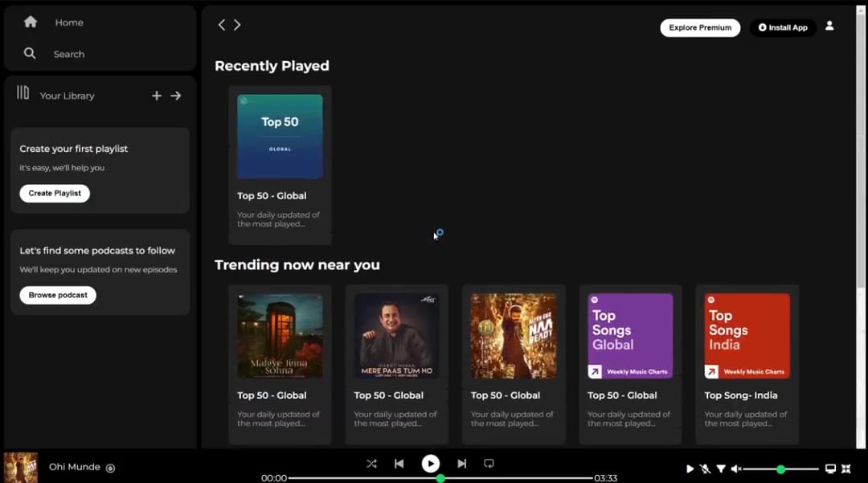Open the Ohi Munde album art thumbnail
Image resolution: width=868 pixels, height=483 pixels.
click(x=20, y=468)
